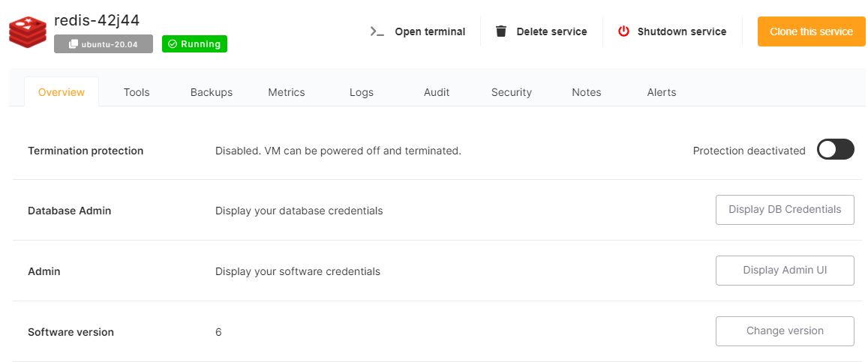Select the Audit tab
The image size is (868, 362).
click(x=437, y=92)
